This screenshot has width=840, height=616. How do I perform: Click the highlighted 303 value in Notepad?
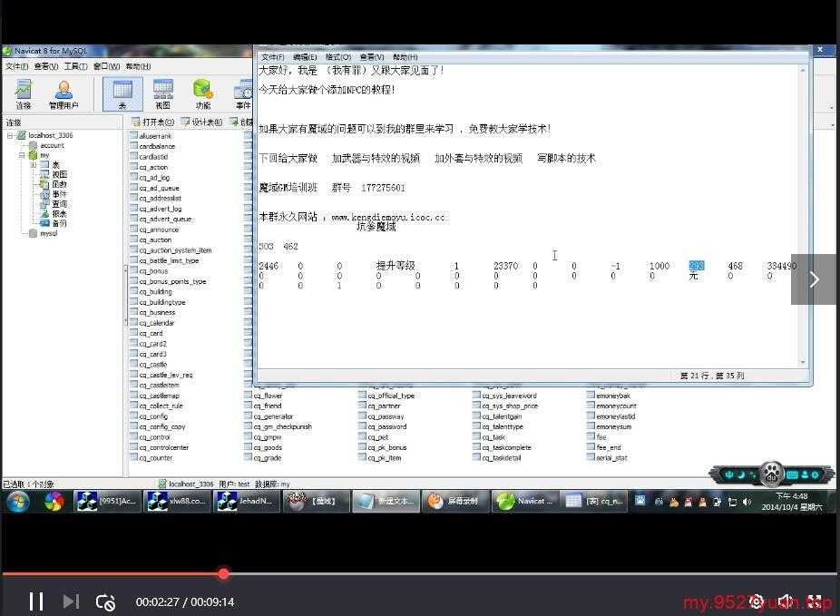697,266
